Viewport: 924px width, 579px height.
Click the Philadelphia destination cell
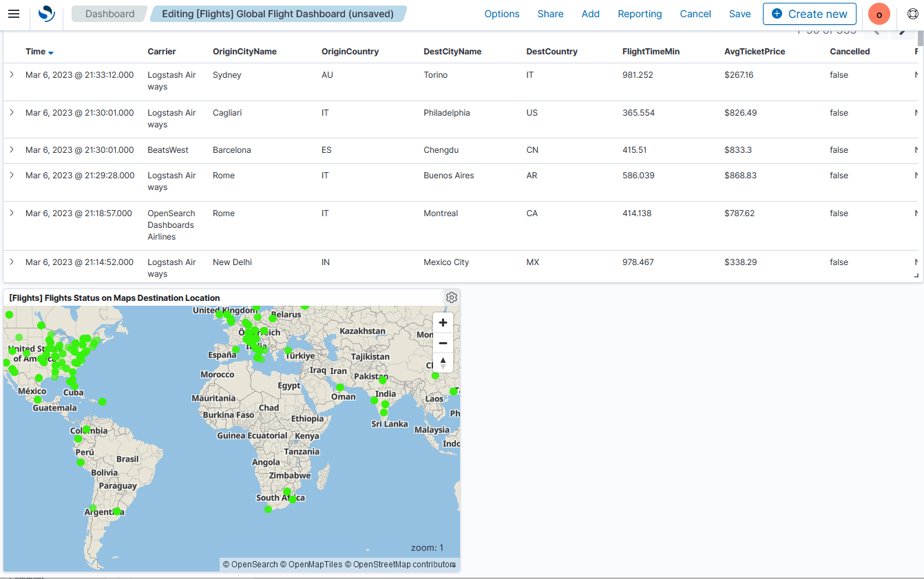pos(447,113)
